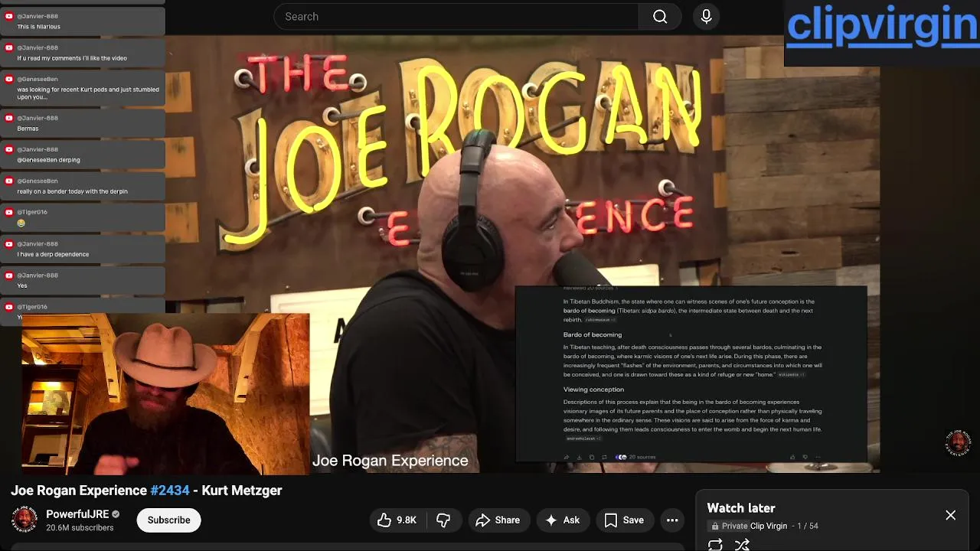
Task: Subscribe to PowerfulJRE
Action: (x=169, y=520)
